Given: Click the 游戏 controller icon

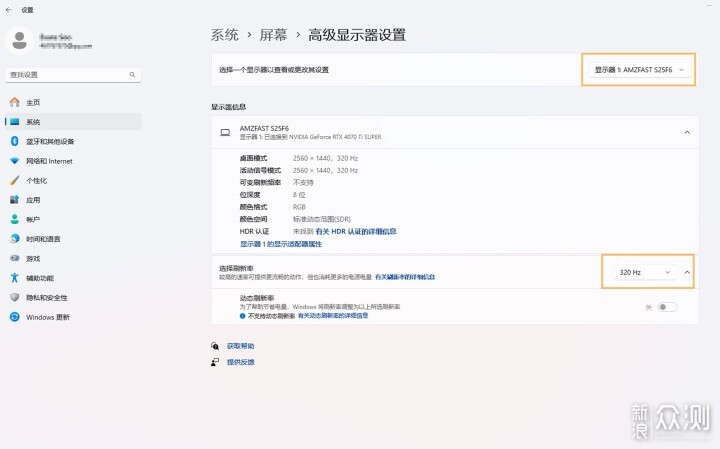Looking at the screenshot, I should tap(15, 258).
